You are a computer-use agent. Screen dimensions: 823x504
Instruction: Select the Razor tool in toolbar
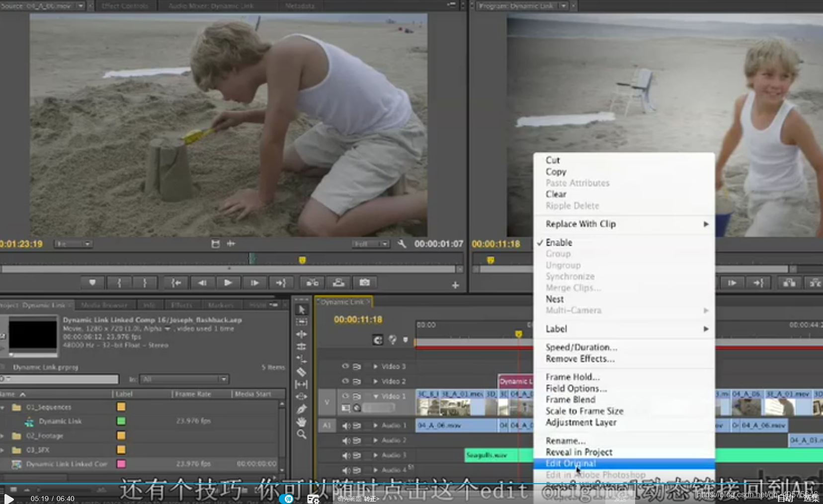tap(301, 371)
